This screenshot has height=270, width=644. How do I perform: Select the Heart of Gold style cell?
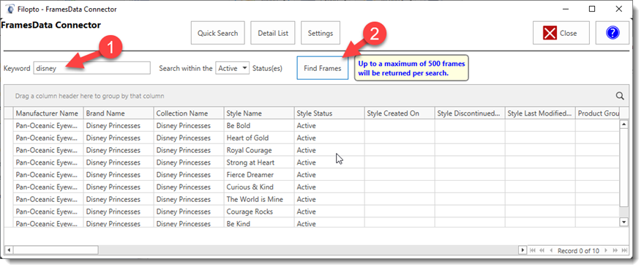259,138
